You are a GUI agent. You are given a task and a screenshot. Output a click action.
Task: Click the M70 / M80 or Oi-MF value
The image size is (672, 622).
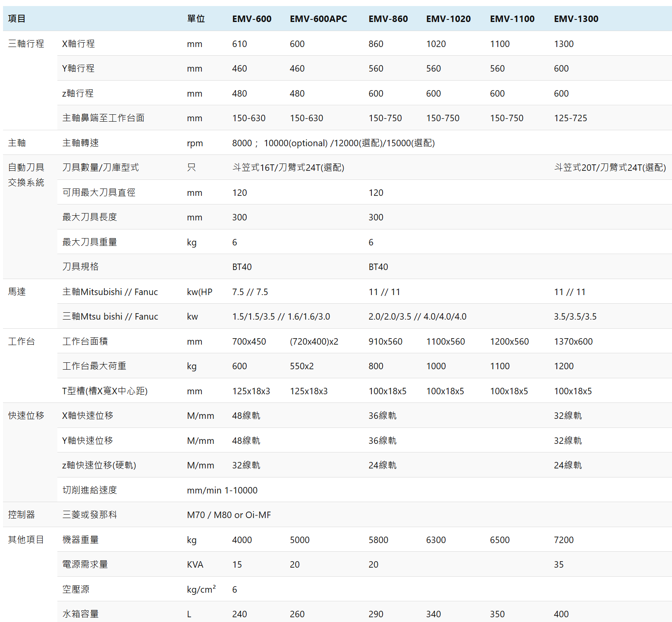pyautogui.click(x=229, y=515)
